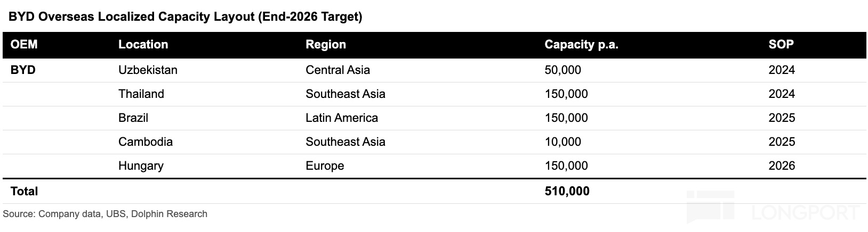Click the Europe region cell
This screenshot has width=868, height=232.
(x=325, y=166)
